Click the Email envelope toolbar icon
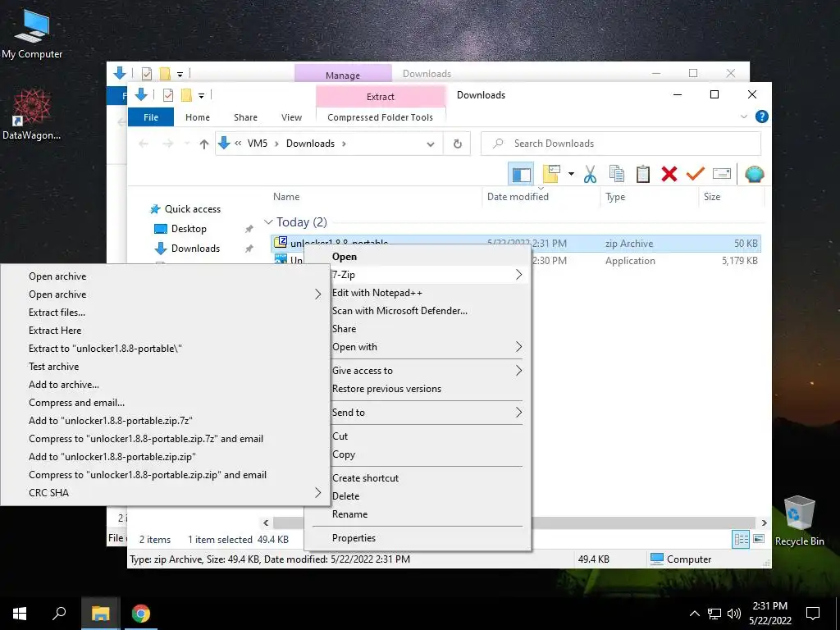Image resolution: width=840 pixels, height=630 pixels. pyautogui.click(x=722, y=174)
